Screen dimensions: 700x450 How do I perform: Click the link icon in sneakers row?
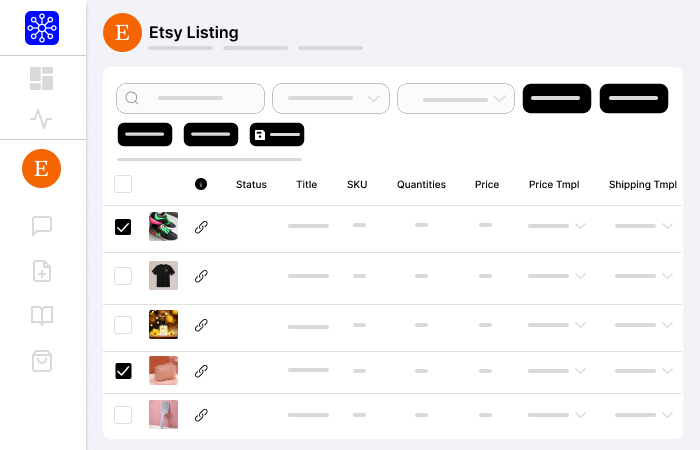(201, 227)
